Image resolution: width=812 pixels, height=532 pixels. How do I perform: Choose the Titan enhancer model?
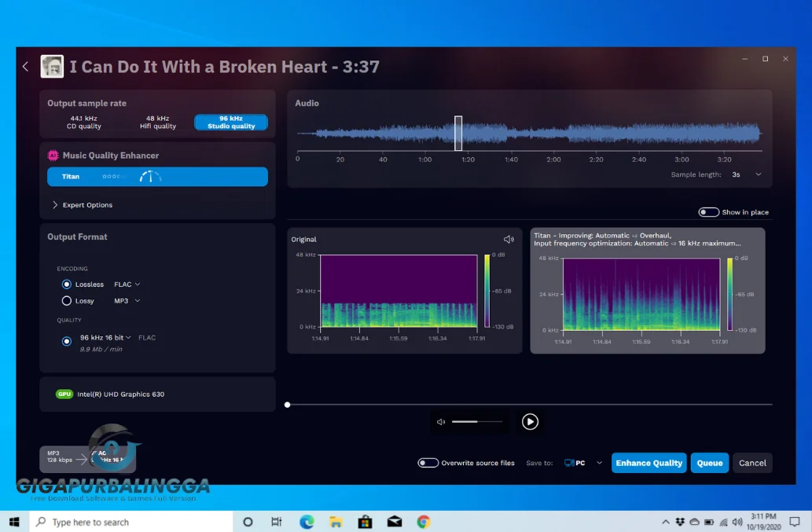point(157,177)
